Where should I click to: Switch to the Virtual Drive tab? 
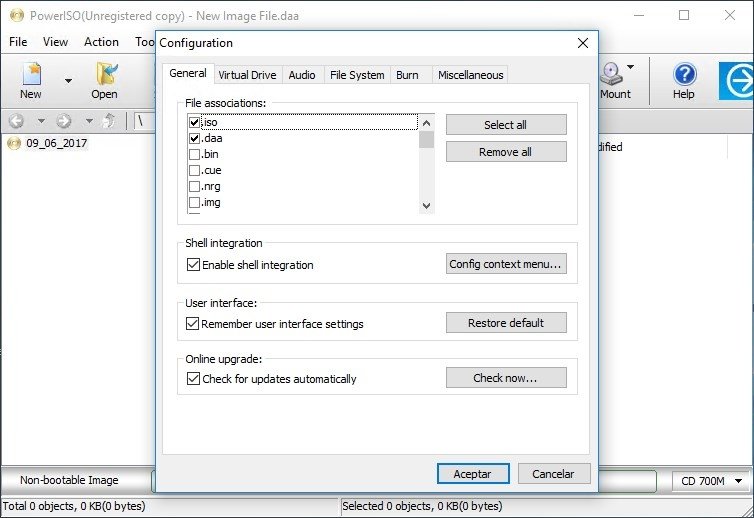(x=248, y=75)
